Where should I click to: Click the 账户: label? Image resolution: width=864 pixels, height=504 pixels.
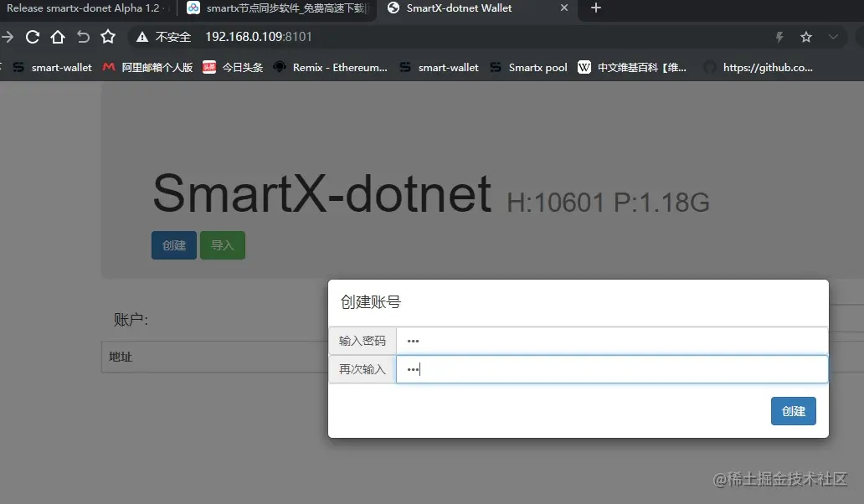131,320
